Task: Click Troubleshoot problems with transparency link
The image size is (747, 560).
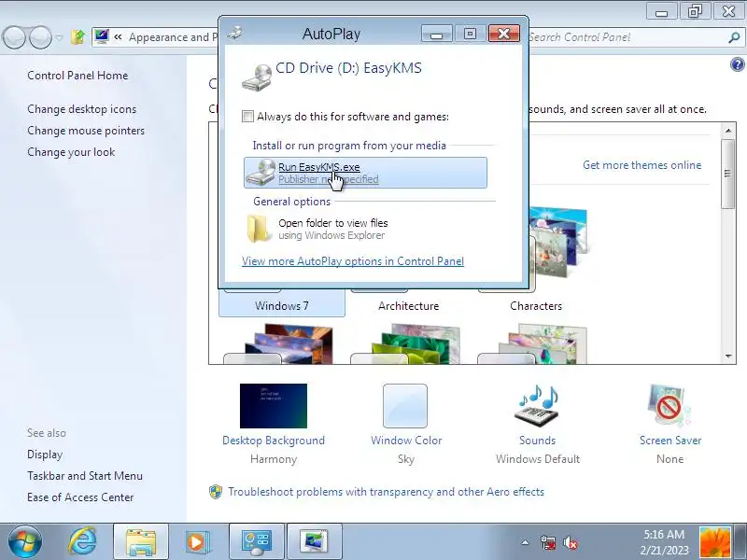Action: point(386,492)
